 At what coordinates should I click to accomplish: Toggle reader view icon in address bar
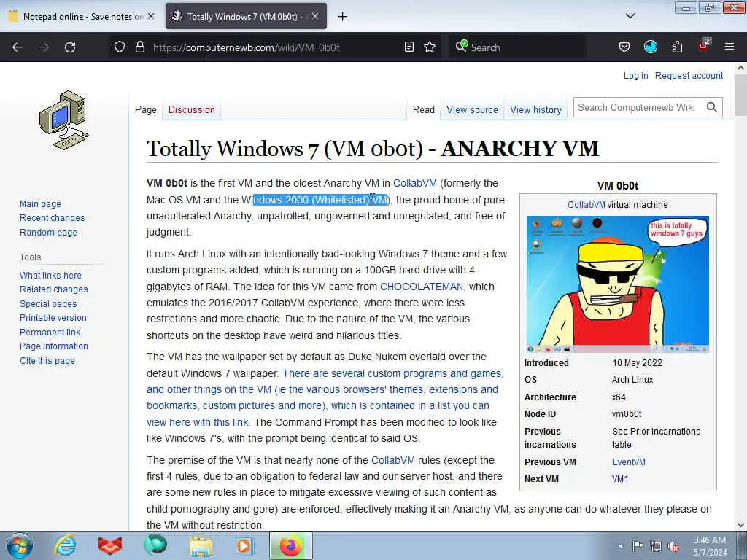pos(409,47)
